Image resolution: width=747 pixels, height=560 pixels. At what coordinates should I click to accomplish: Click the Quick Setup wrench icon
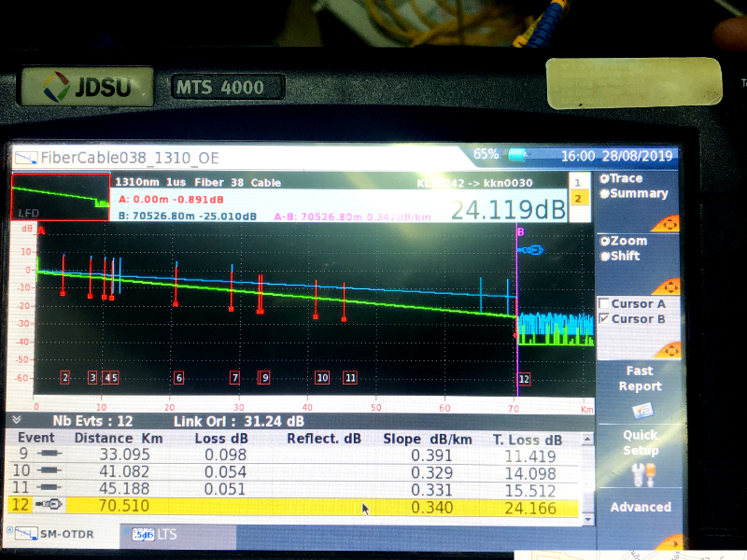(x=643, y=475)
